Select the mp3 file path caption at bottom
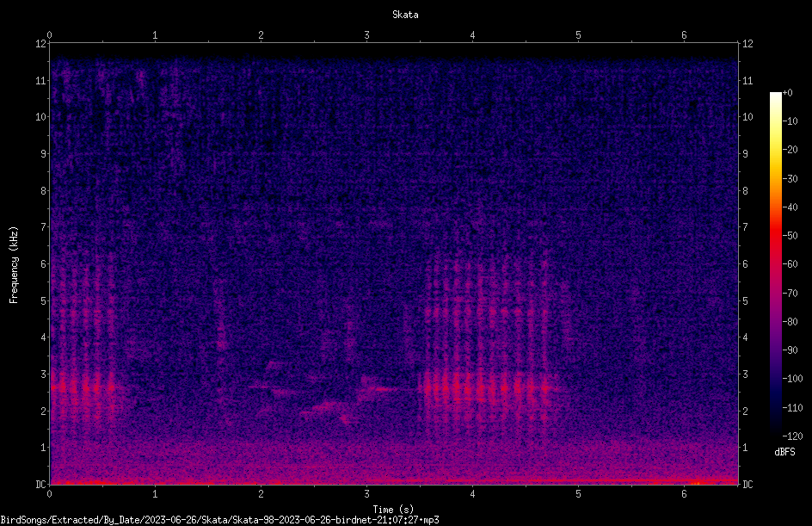 tap(219, 520)
